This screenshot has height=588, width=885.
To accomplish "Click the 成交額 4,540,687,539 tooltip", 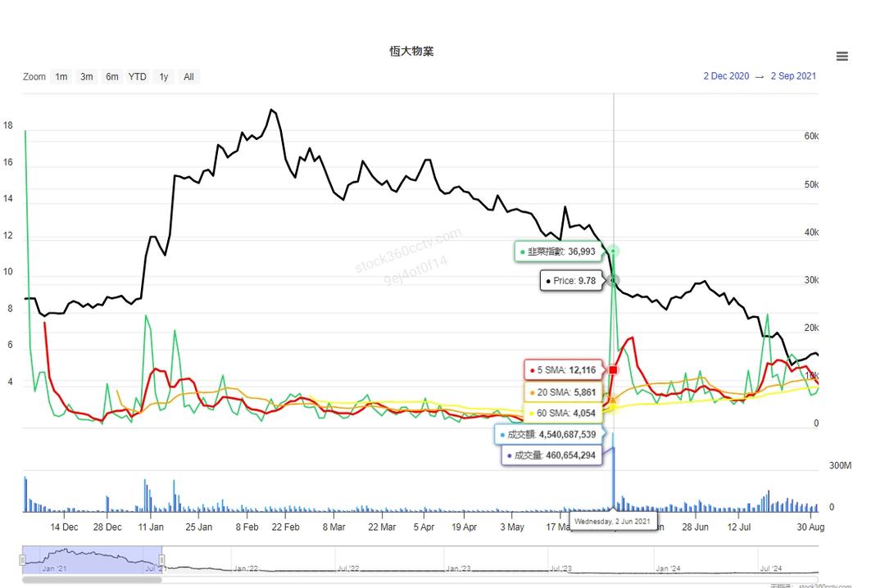I will [548, 435].
